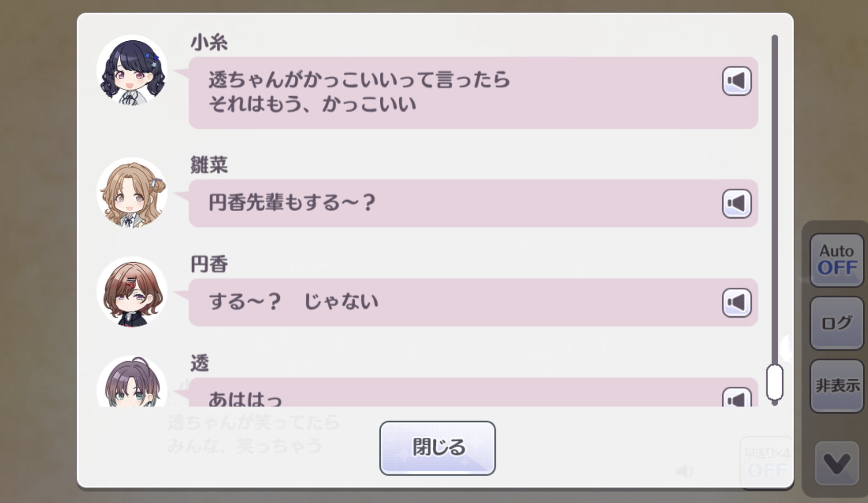Toggle Auto mode OFF button
Screen dimensions: 868x503
pos(836,260)
